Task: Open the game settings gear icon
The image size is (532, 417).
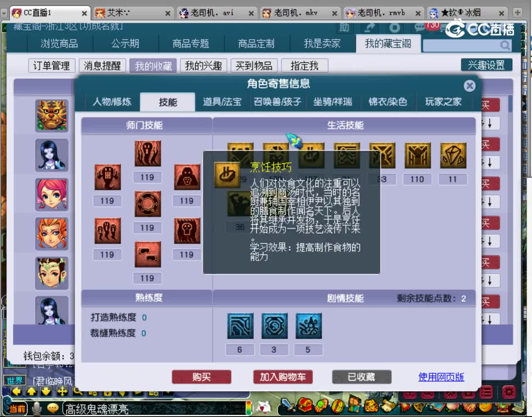Action: [x=509, y=392]
